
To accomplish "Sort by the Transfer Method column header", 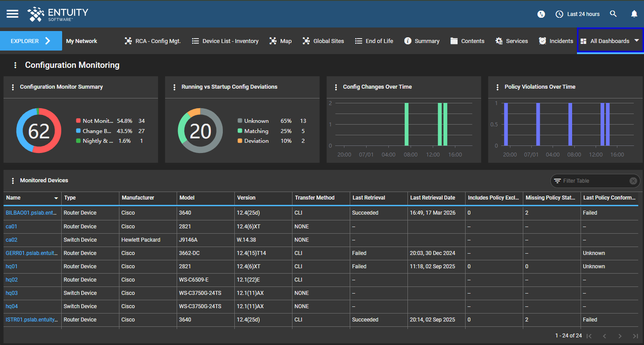I will (x=315, y=198).
